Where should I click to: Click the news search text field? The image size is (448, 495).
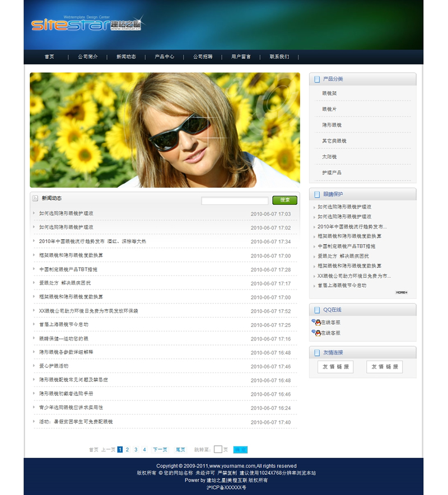point(235,200)
